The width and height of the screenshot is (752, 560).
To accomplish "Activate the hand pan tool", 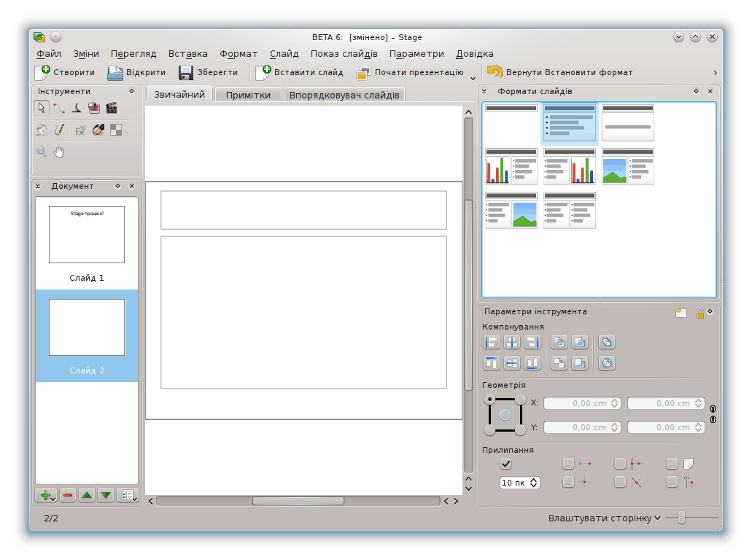I will [x=59, y=152].
